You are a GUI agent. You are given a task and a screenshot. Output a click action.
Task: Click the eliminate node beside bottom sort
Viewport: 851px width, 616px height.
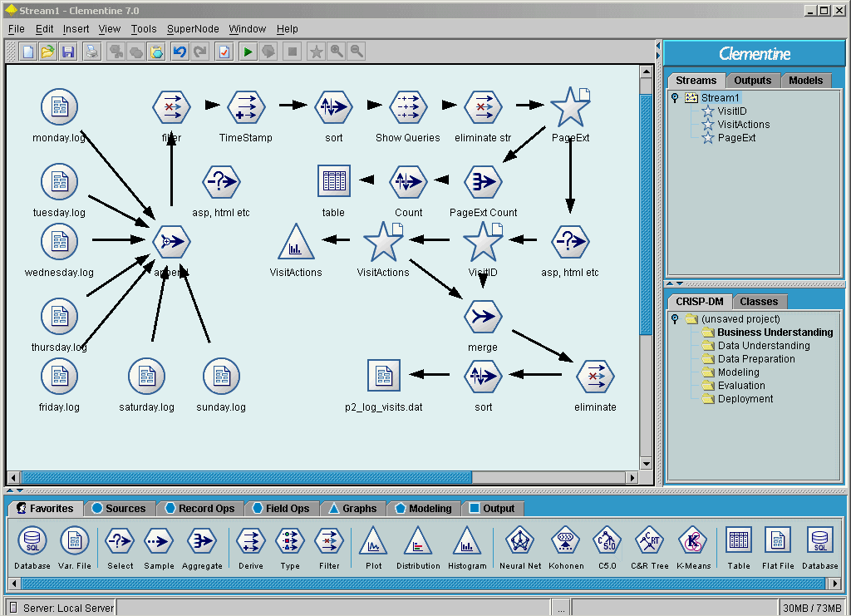pyautogui.click(x=595, y=376)
